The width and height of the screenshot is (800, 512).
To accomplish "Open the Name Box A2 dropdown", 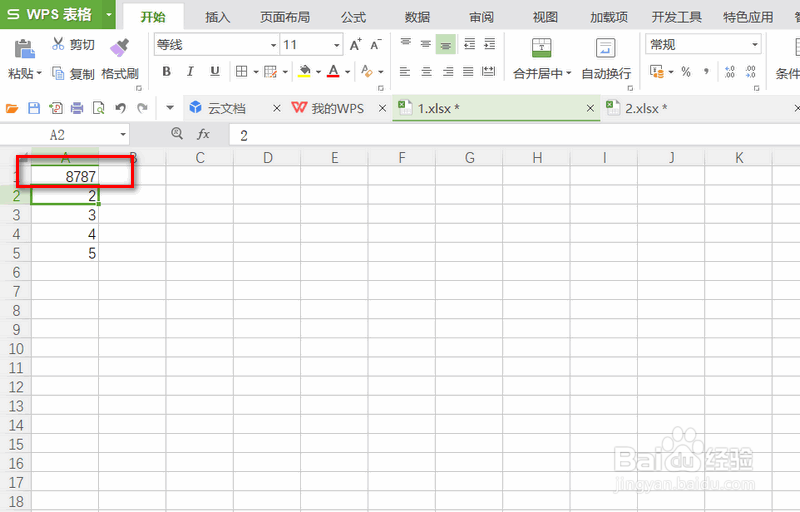I will (123, 135).
